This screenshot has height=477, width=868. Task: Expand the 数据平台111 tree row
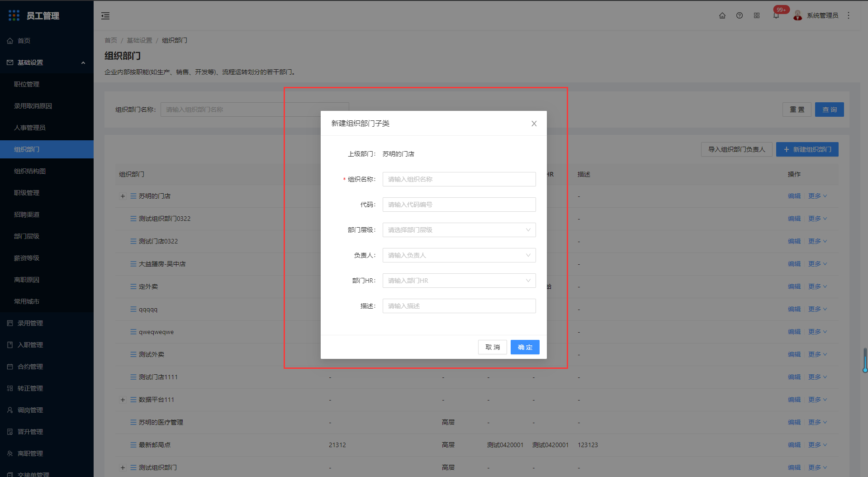tap(123, 400)
